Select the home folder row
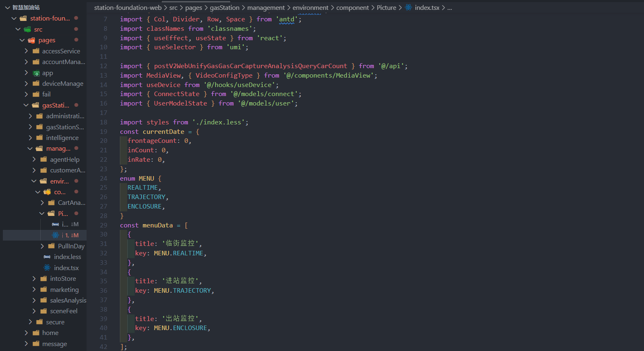This screenshot has height=351, width=644. 45,333
